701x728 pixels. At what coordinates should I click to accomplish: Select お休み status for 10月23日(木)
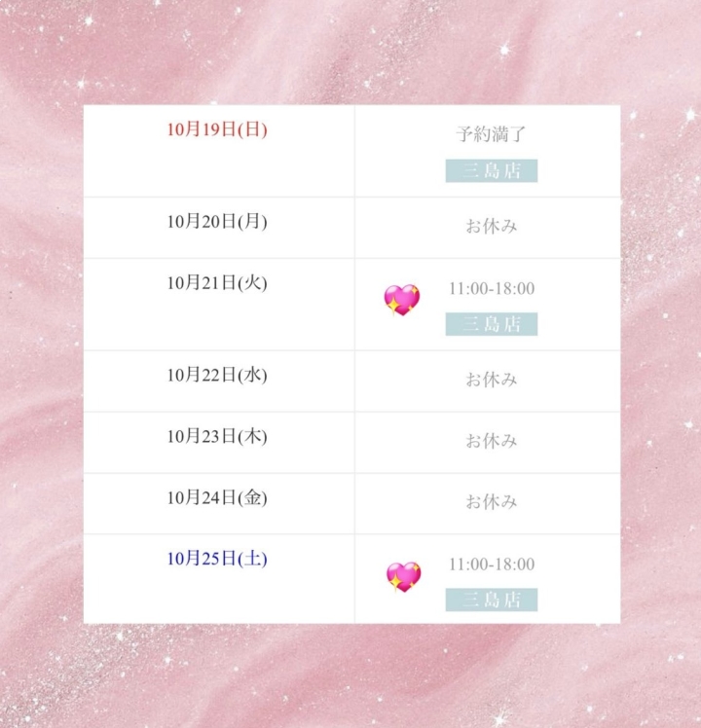[x=492, y=441]
